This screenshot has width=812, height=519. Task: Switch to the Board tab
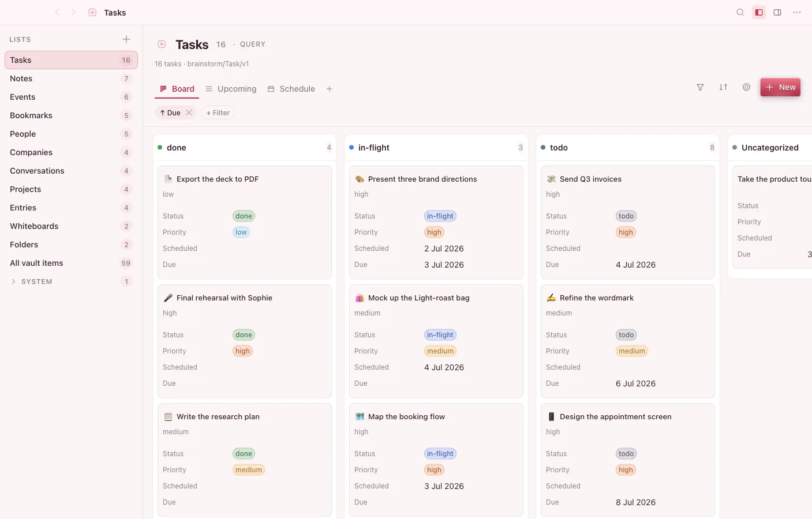point(177,89)
